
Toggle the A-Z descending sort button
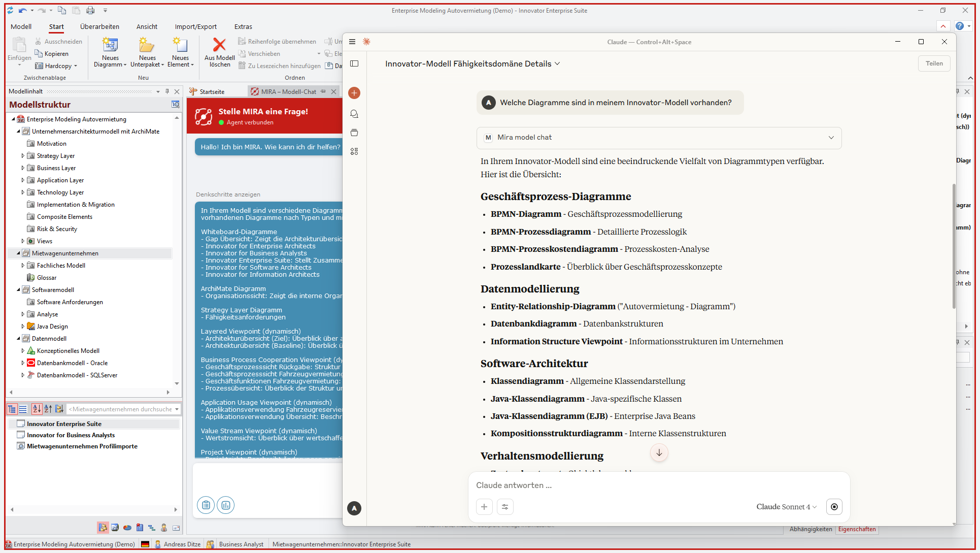(x=37, y=409)
